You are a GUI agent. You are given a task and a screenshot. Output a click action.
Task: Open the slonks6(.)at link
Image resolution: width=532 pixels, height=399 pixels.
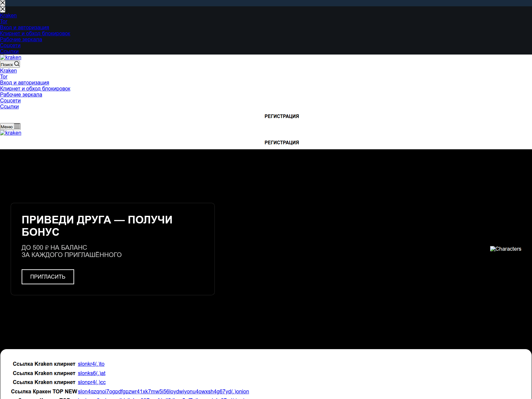[91, 373]
